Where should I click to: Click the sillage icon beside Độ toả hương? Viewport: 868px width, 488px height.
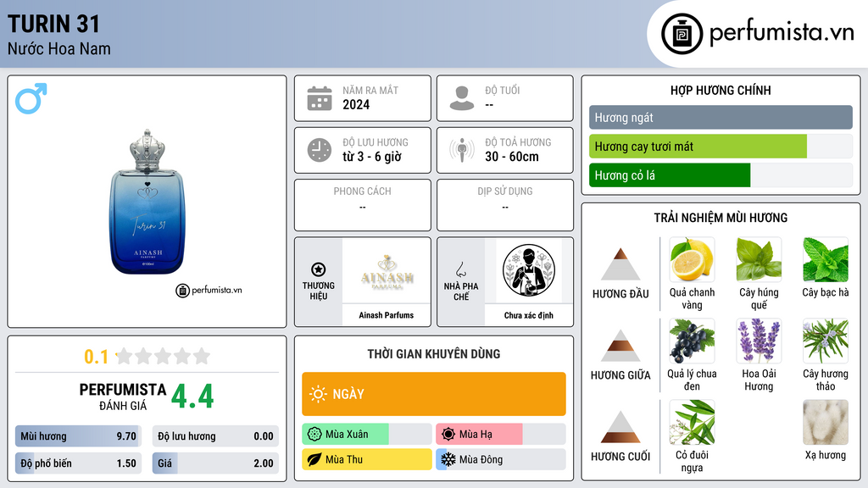[x=462, y=151]
